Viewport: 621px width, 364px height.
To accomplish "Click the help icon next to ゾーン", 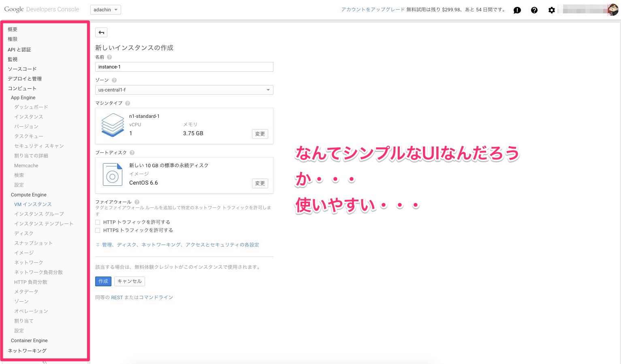I will [114, 80].
